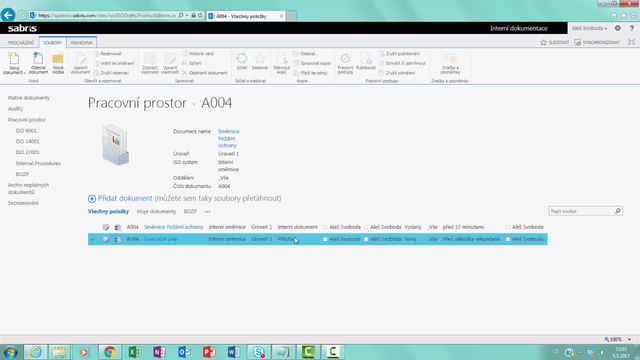Screen dimensions: 640x360
Task: Open Platné dokumenty in left navigation
Action: pyautogui.click(x=29, y=98)
